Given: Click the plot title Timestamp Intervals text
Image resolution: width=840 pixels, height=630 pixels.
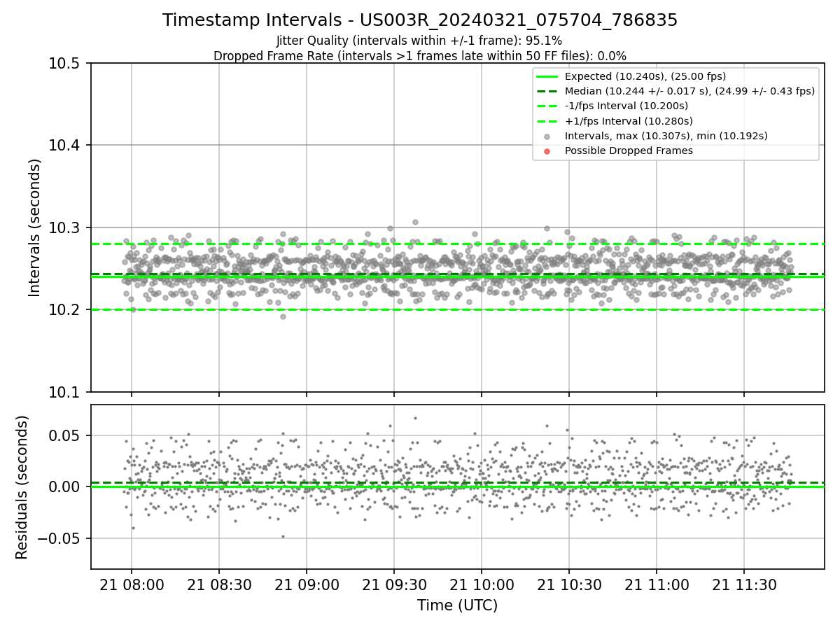Looking at the screenshot, I should [x=420, y=20].
